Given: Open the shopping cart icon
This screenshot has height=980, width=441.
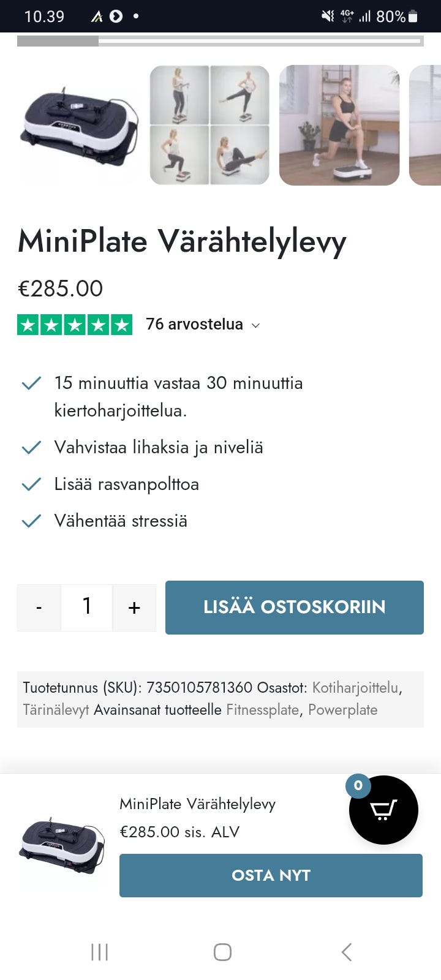Looking at the screenshot, I should [383, 810].
